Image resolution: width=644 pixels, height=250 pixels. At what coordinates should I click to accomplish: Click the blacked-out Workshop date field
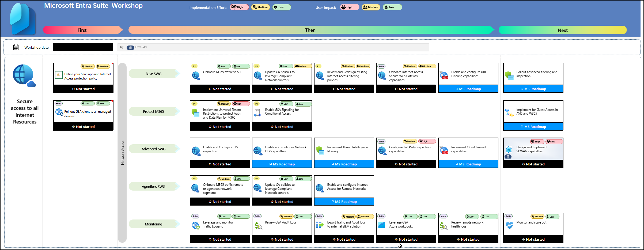pos(83,47)
